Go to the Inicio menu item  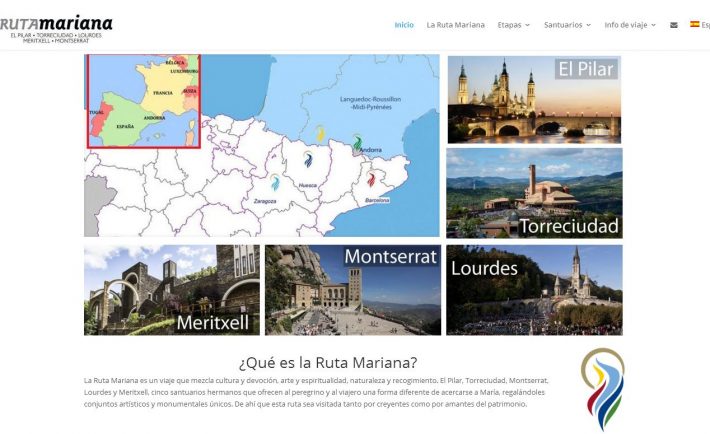[404, 25]
